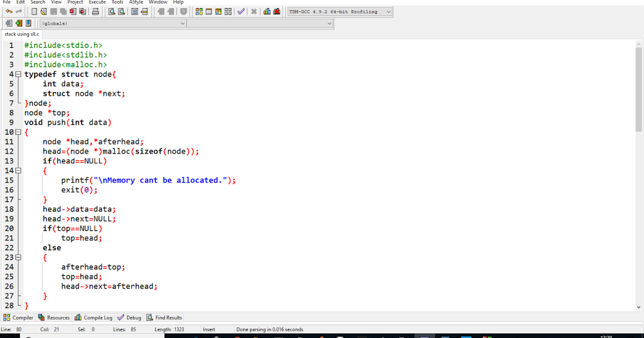This screenshot has width=644, height=338.
Task: Switch to the Find Results bottom tab
Action: [164, 318]
